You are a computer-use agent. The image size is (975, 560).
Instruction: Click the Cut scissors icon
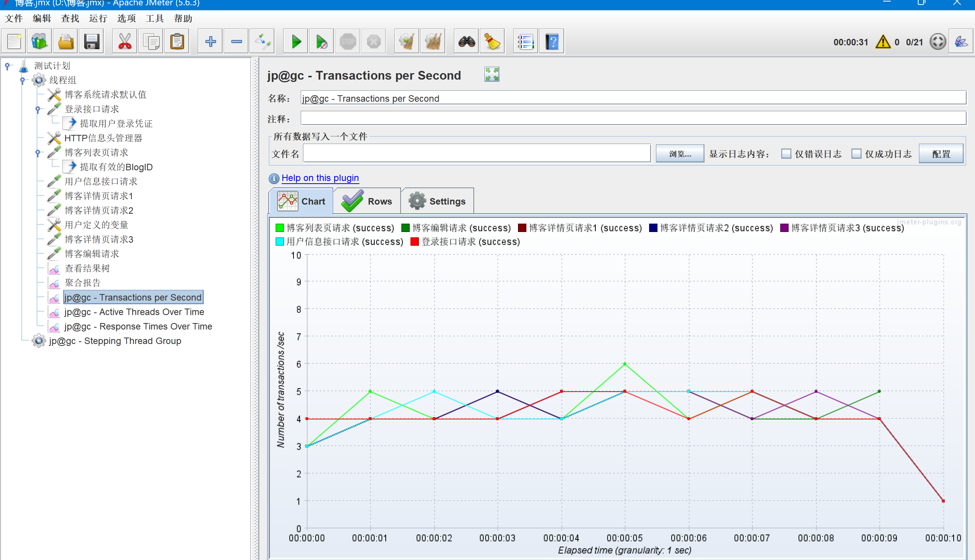(125, 42)
